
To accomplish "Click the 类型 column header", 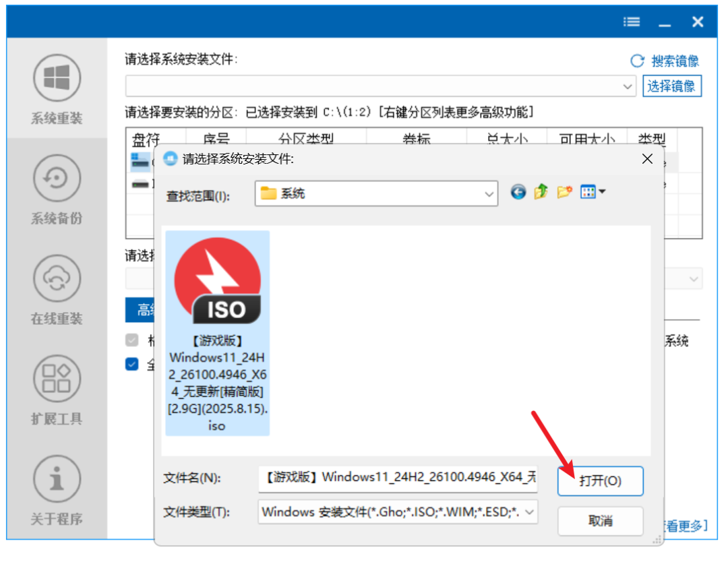I will (651, 138).
